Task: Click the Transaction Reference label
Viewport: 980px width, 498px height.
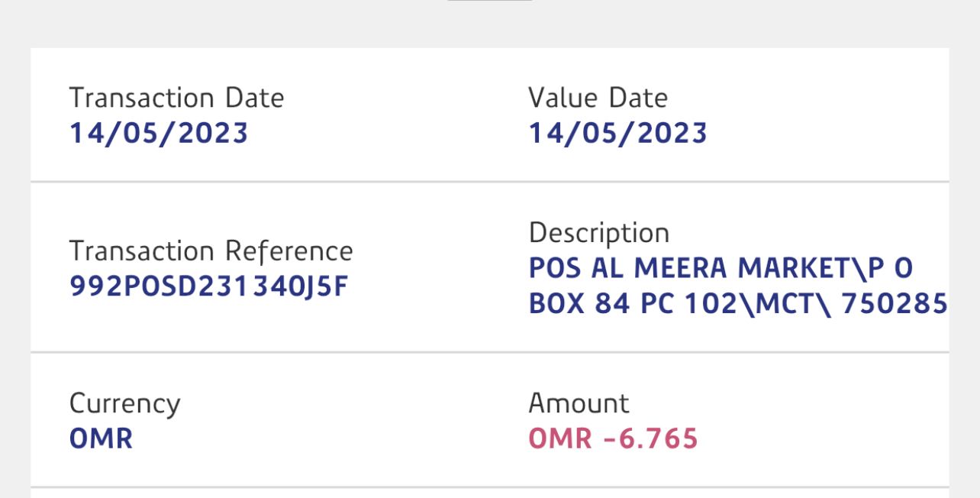Action: 211,251
